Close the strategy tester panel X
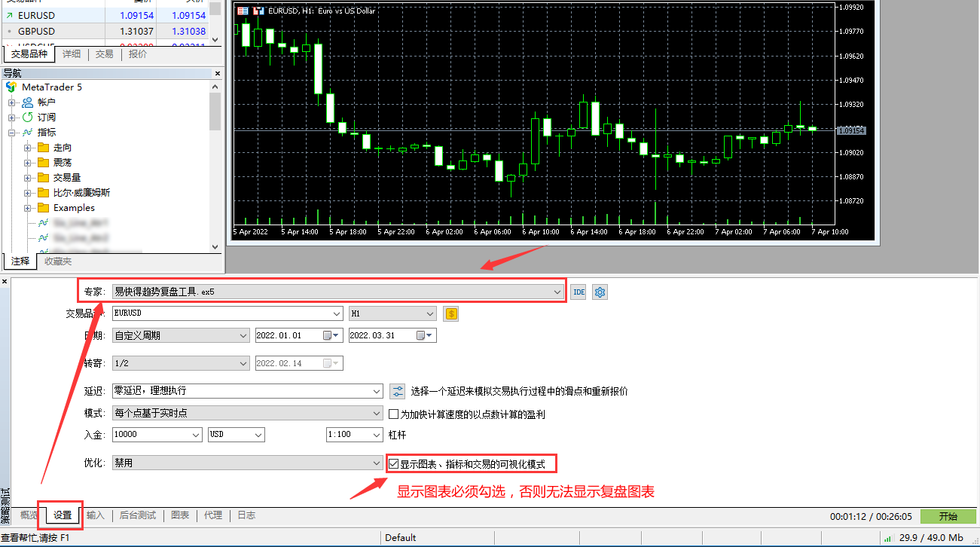 point(5,281)
